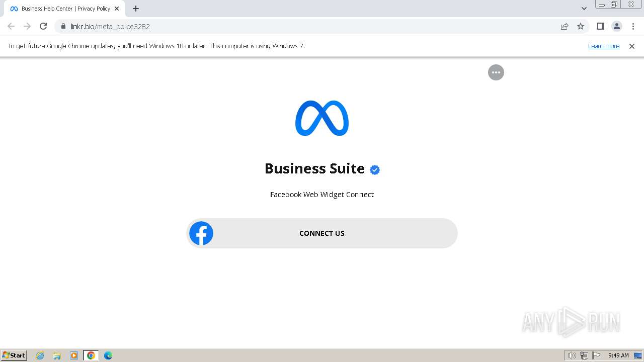Click the CONNECT US button

(322, 233)
